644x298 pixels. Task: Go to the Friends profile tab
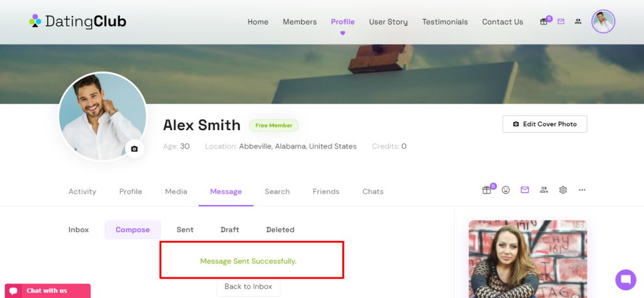pos(326,192)
